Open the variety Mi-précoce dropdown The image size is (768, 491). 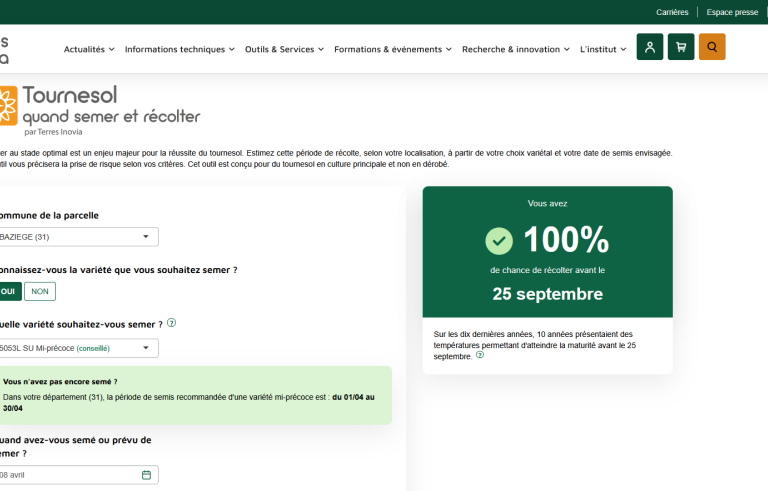[78, 348]
